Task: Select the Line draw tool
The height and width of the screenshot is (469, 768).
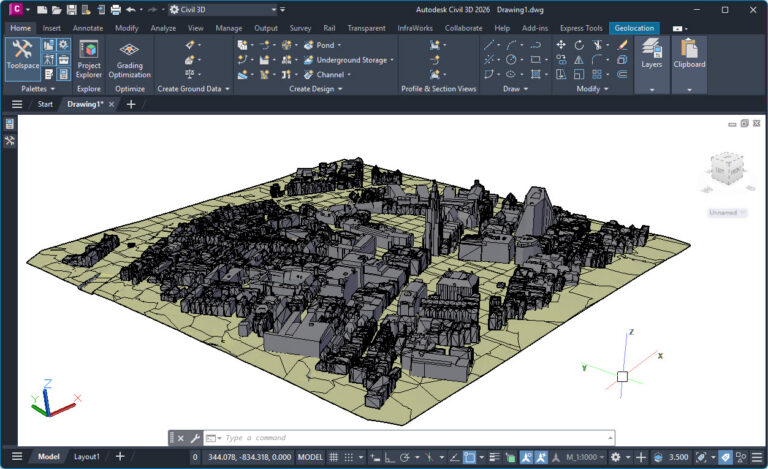Action: pos(488,45)
